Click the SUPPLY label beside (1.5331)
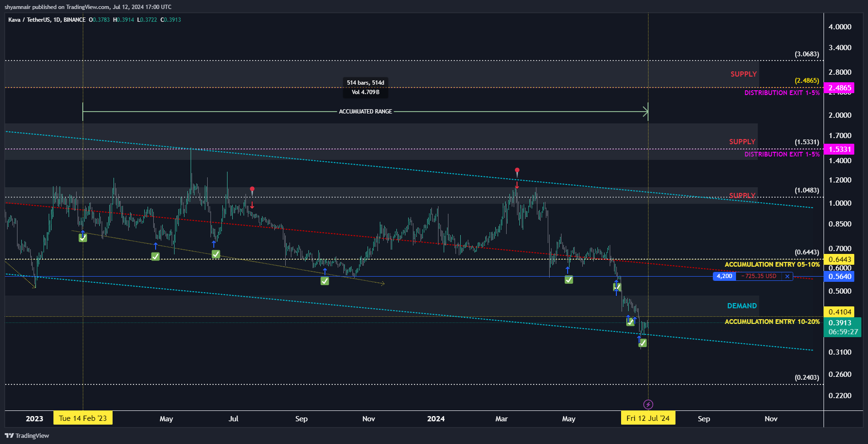The image size is (868, 444). tap(742, 141)
